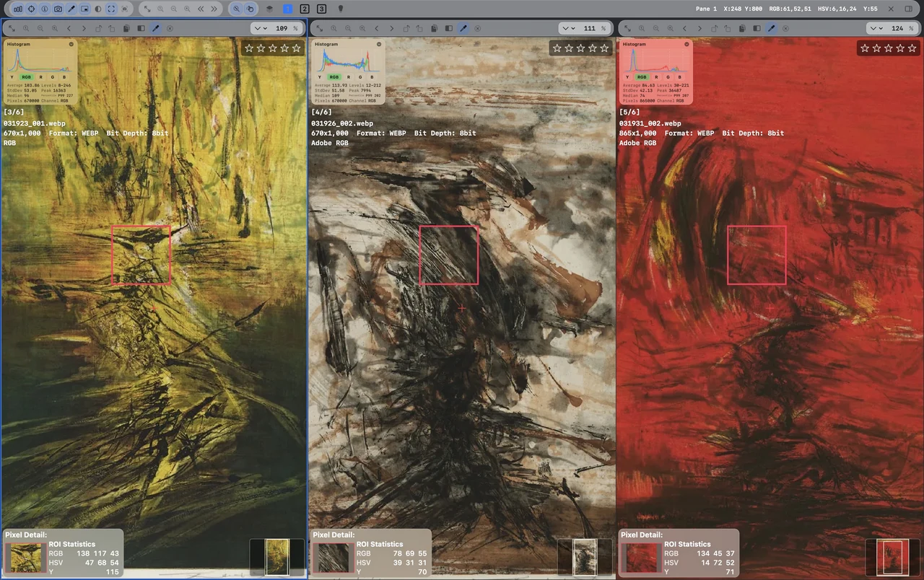
Task: Switch to the 3-pane layout button
Action: [321, 9]
